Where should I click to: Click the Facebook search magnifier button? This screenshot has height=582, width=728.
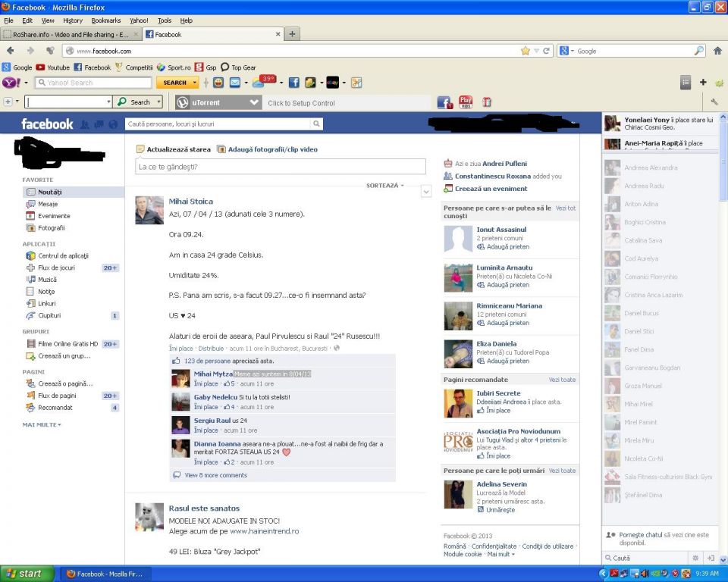pos(316,124)
